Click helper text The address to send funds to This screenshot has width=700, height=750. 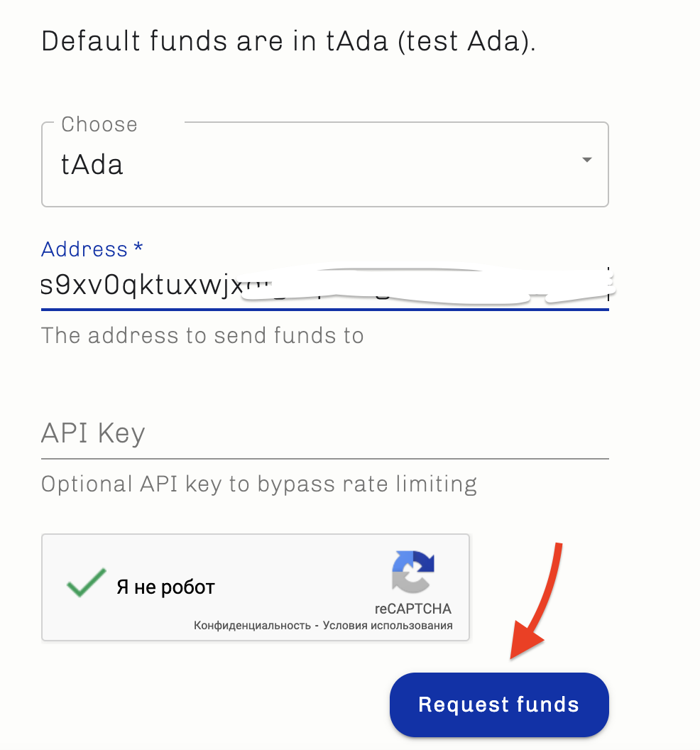pyautogui.click(x=202, y=335)
